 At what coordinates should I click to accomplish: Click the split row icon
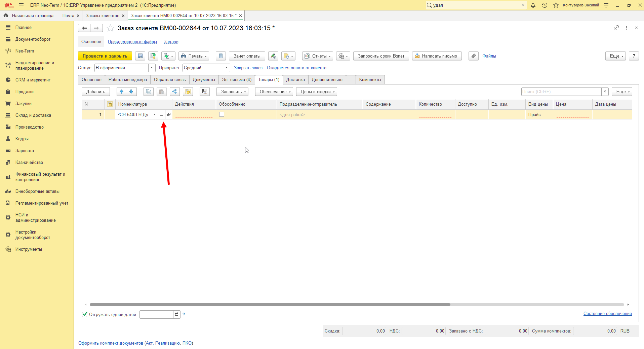(x=174, y=92)
